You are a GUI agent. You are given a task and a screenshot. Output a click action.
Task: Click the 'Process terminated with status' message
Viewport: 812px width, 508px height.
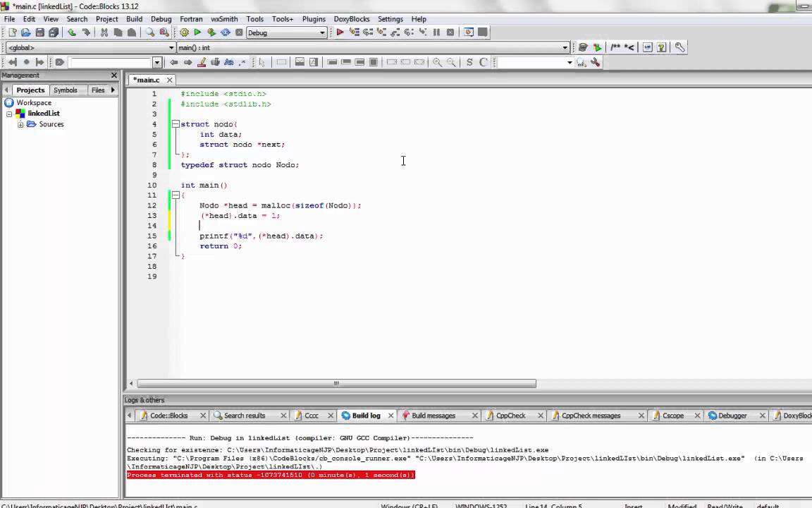pyautogui.click(x=271, y=475)
